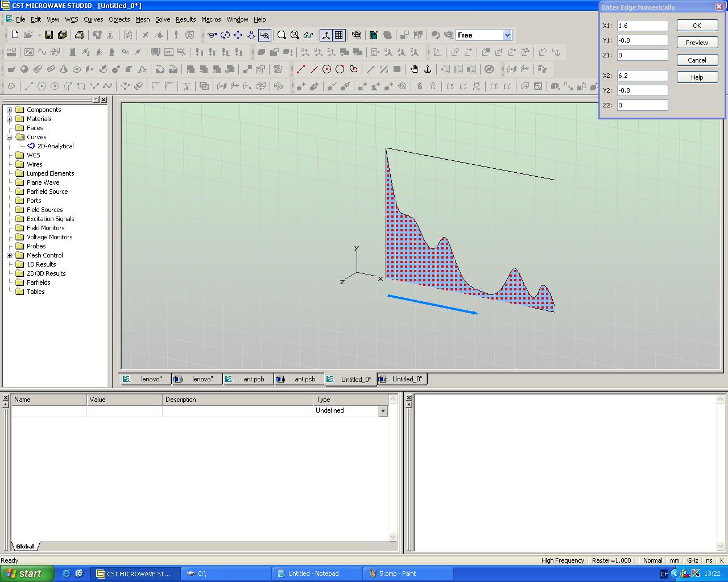Switch to the first lenovo* document tab
The width and height of the screenshot is (728, 582).
click(146, 379)
